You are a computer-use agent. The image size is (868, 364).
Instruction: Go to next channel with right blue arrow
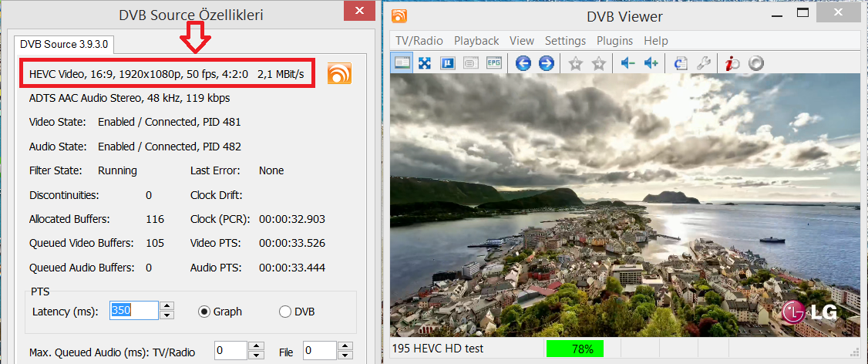547,63
